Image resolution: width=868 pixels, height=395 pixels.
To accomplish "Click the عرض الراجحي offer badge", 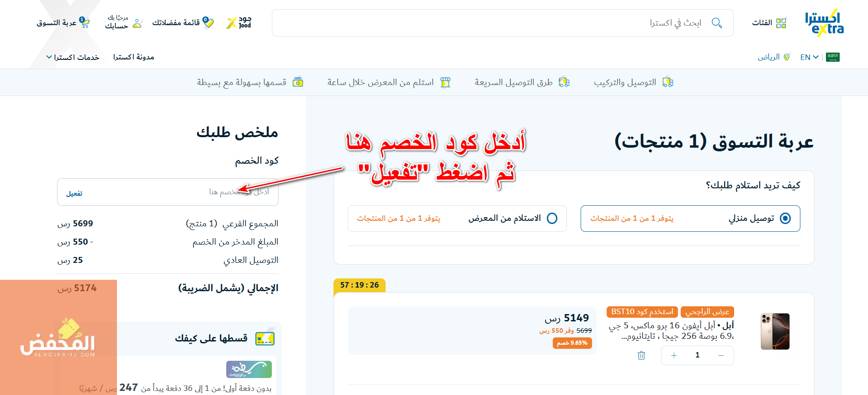I will click(707, 312).
